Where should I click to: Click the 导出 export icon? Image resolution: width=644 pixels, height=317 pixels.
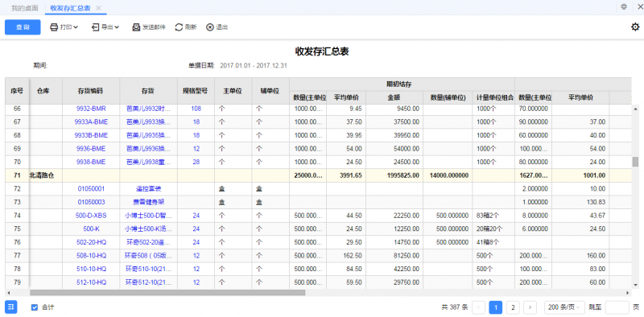click(95, 27)
